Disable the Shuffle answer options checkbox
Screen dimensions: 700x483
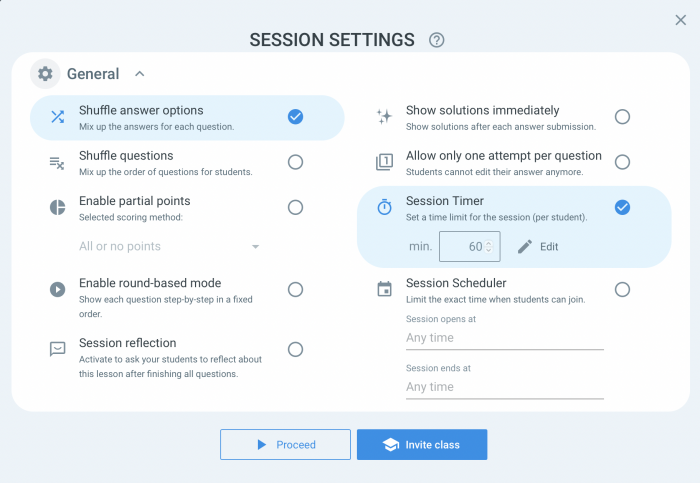pos(295,117)
